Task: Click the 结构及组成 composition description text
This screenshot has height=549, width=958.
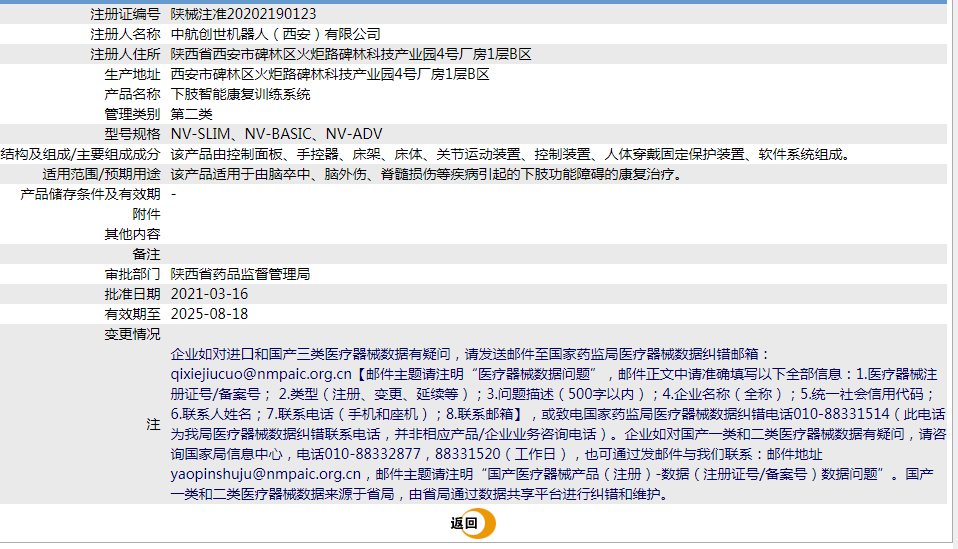Action: point(511,155)
